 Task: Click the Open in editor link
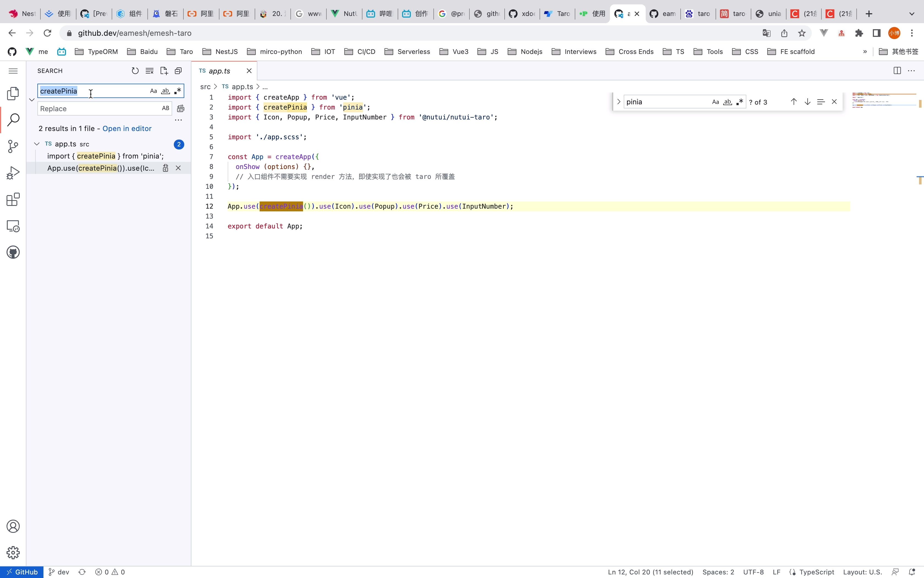pos(127,129)
